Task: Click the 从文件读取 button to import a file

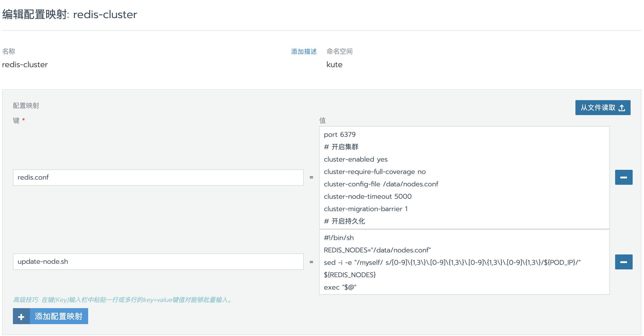Action: [x=602, y=108]
